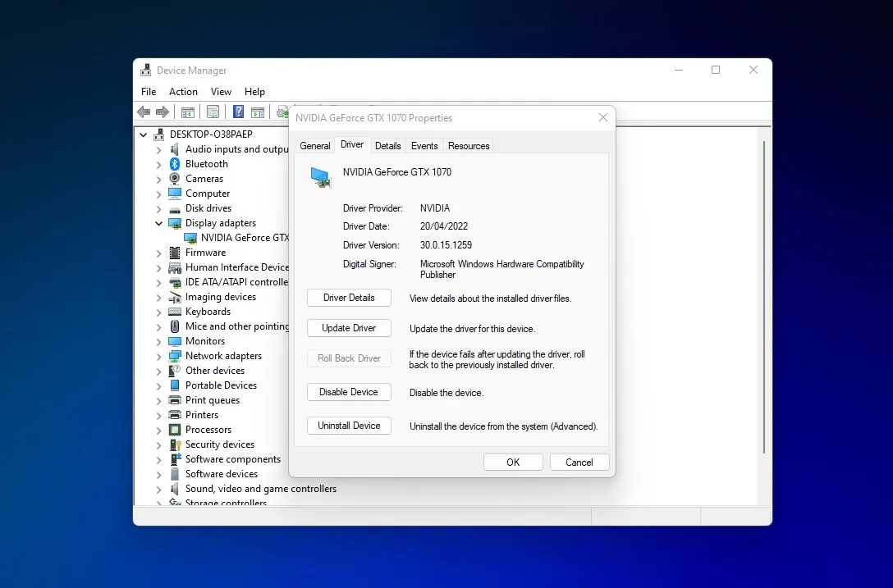
Task: Click the Show/Hide Console Tree toolbar icon
Action: (x=188, y=112)
